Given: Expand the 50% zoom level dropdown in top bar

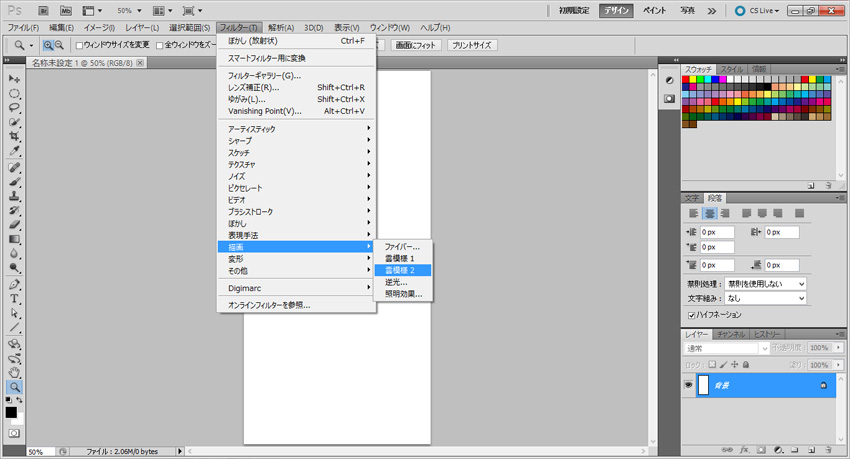Looking at the screenshot, I should point(130,10).
